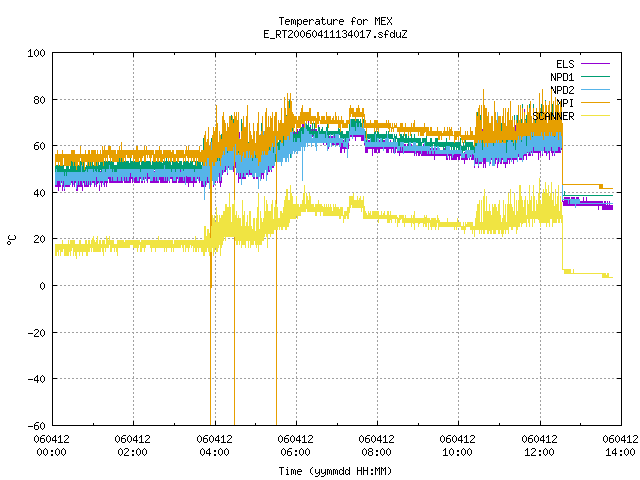Click the y-axis value 20
The height and width of the screenshot is (480, 640).
tap(39, 239)
